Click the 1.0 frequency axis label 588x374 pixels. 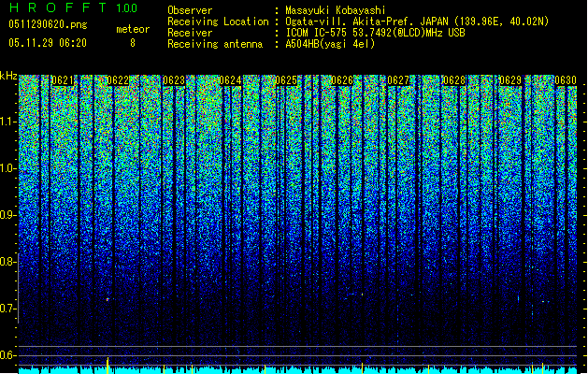(7, 168)
